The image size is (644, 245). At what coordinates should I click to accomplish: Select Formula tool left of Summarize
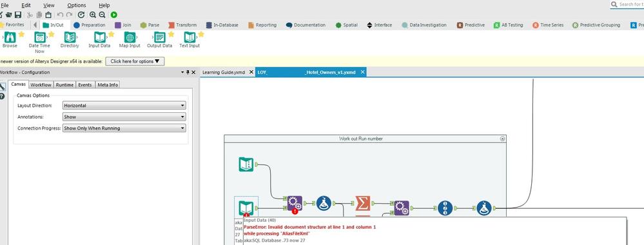pyautogui.click(x=324, y=203)
